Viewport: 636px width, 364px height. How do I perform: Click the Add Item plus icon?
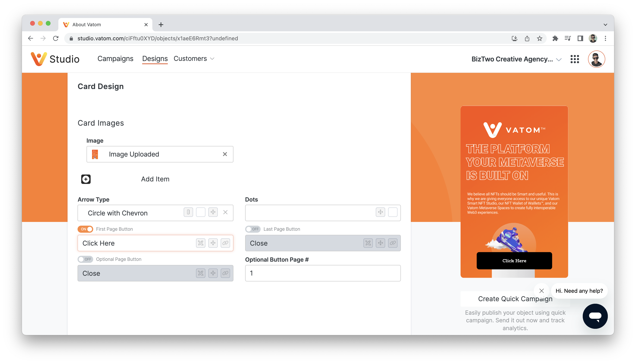click(x=86, y=179)
